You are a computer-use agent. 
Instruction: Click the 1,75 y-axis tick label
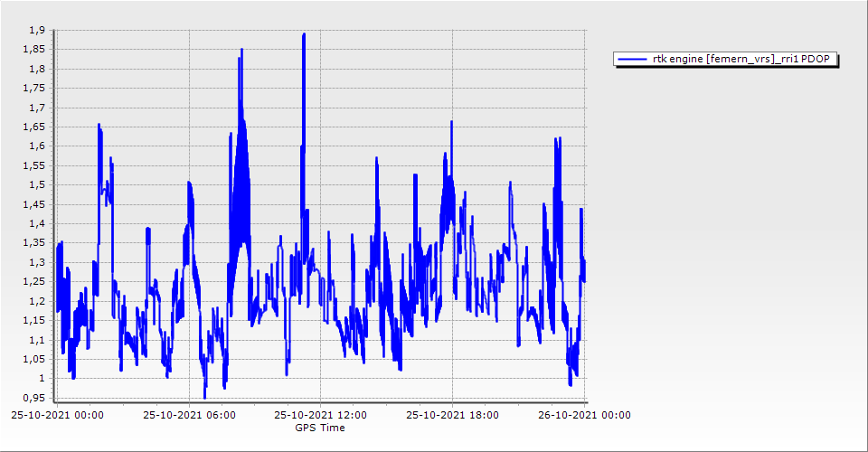[33, 89]
